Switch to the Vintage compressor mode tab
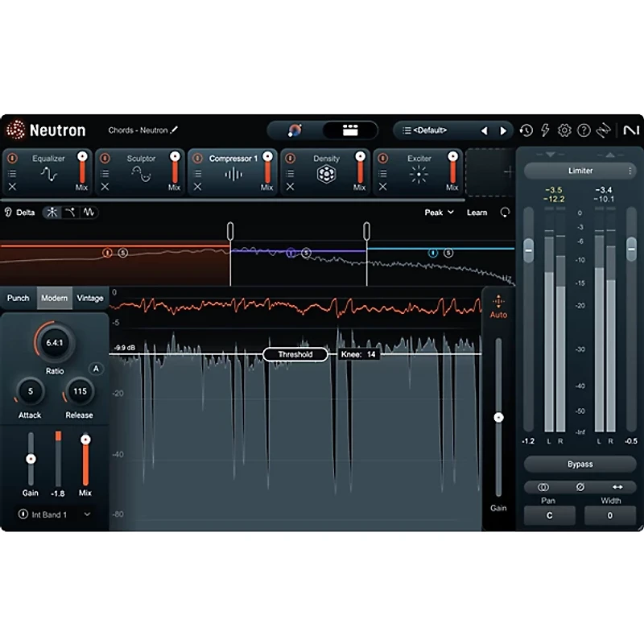This screenshot has width=644, height=644. [89, 298]
